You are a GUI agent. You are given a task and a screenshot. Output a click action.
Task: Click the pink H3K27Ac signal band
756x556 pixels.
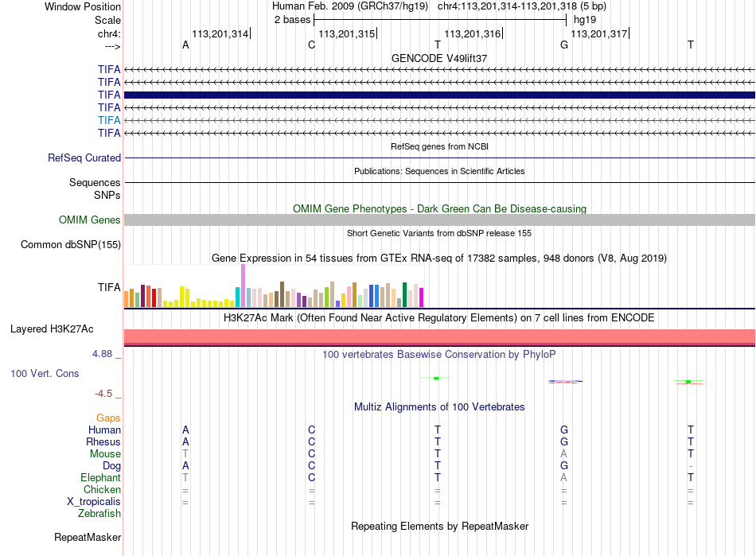coord(439,336)
